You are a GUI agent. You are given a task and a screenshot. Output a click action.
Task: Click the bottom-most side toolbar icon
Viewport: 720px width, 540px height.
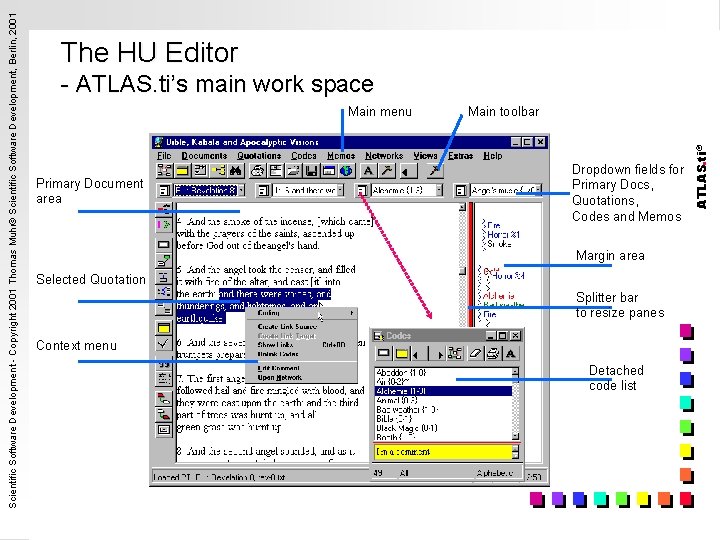[163, 429]
